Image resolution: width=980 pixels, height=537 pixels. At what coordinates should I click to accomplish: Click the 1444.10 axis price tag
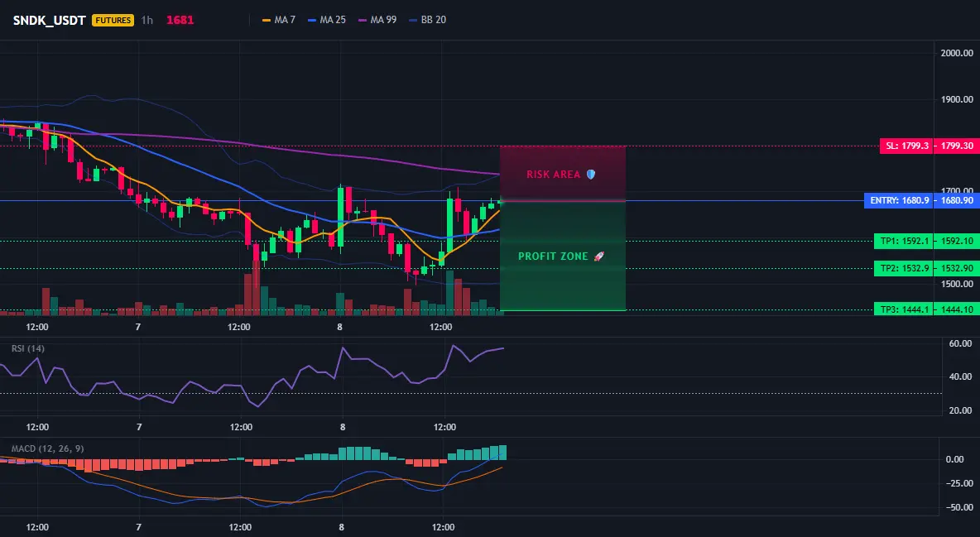pyautogui.click(x=957, y=309)
